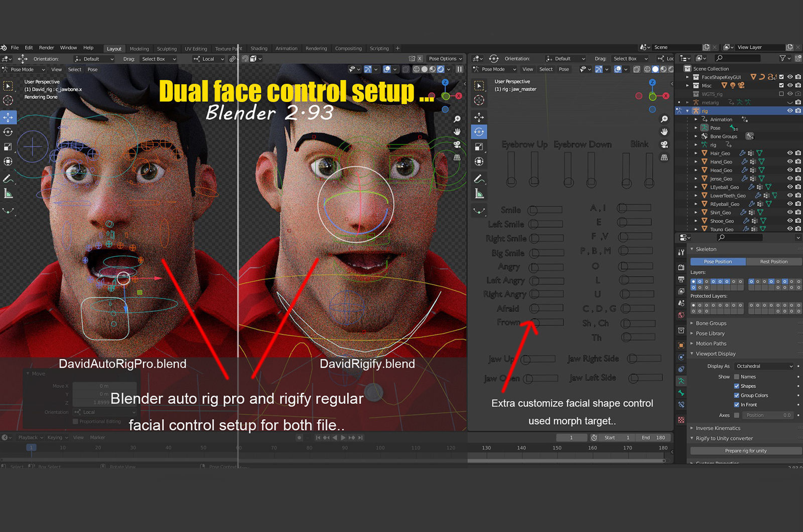Activate the Annotate tool in left viewport toolbar
The image size is (803, 532).
[8, 179]
